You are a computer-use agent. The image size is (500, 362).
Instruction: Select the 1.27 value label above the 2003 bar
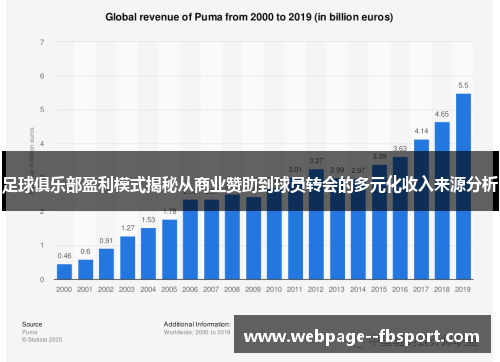pos(127,228)
